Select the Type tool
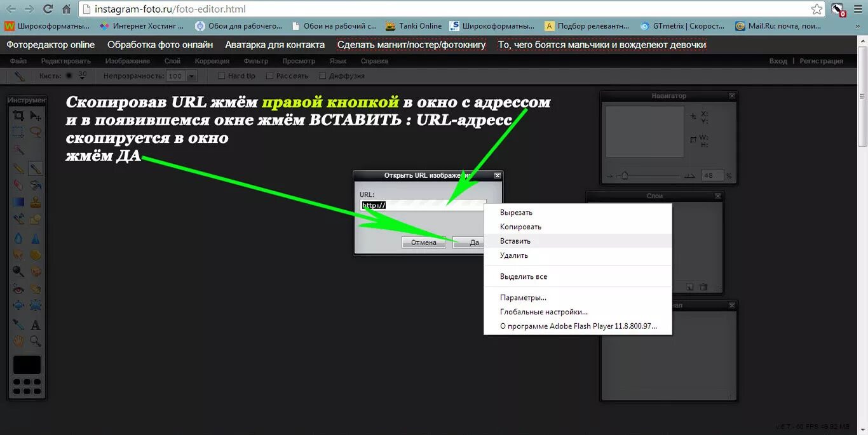The height and width of the screenshot is (435, 868). tap(36, 325)
